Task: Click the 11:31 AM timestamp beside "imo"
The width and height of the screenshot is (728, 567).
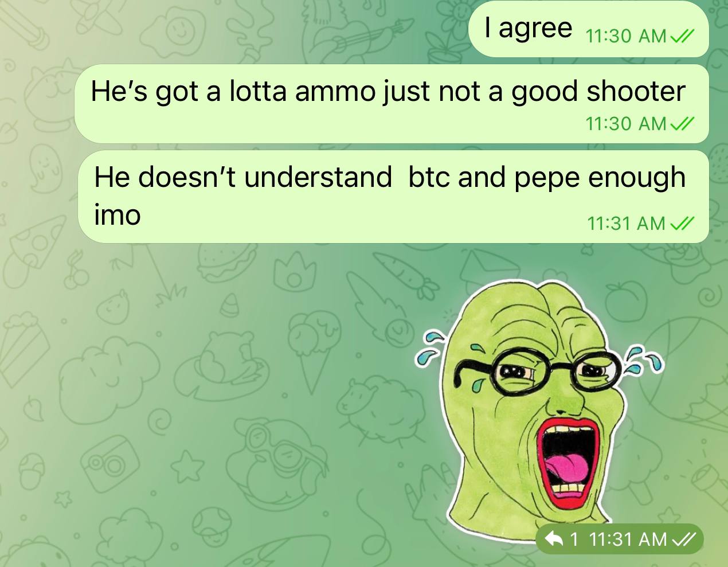Action: (626, 223)
